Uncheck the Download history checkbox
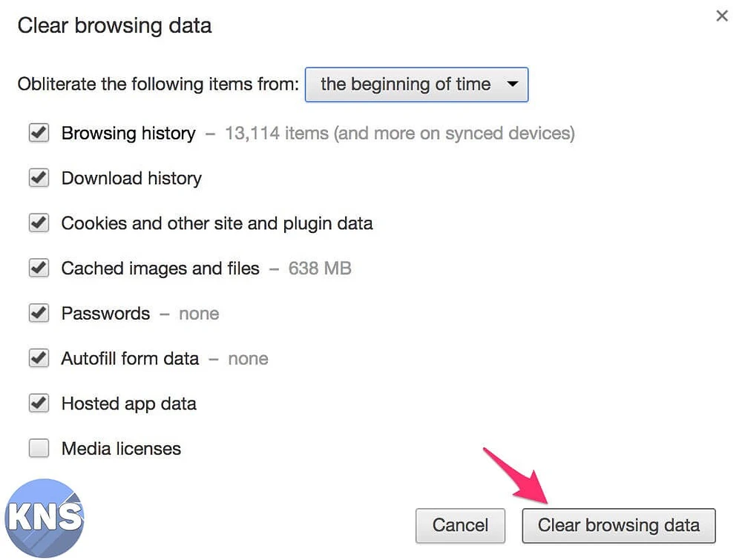This screenshot has height=560, width=742. (x=39, y=179)
